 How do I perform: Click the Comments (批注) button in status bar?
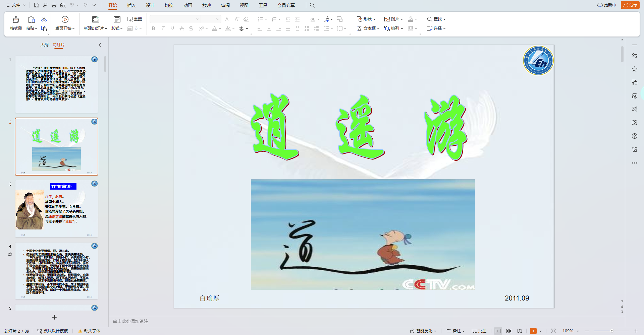479,331
